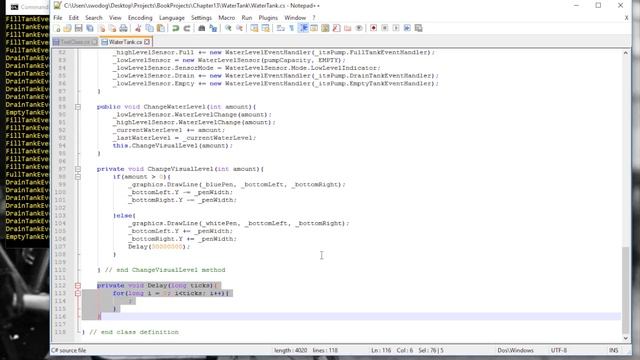Click the Command Prompt window title behind
Image resolution: width=640 pixels, height=360 pixels.
coord(34,7)
